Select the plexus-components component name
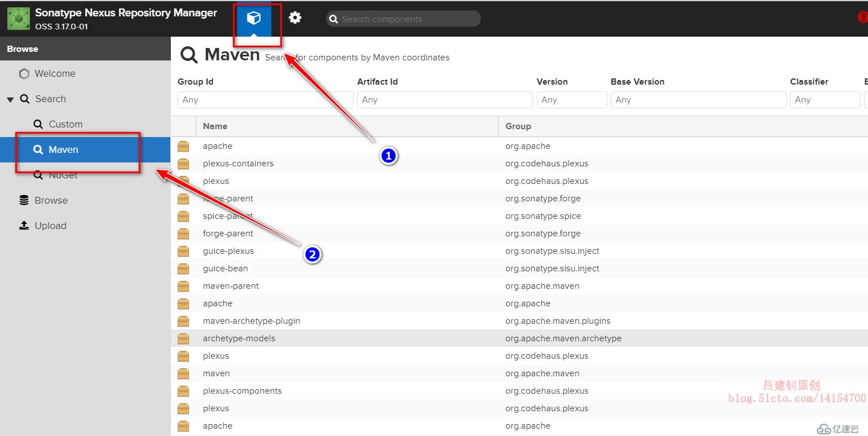Screen dimensions: 868x436 pos(243,391)
